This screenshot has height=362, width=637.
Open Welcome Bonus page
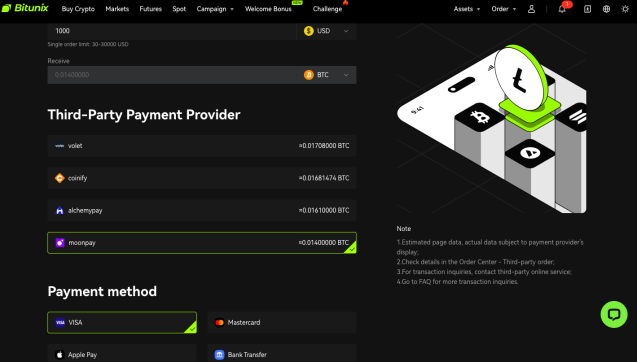268,9
